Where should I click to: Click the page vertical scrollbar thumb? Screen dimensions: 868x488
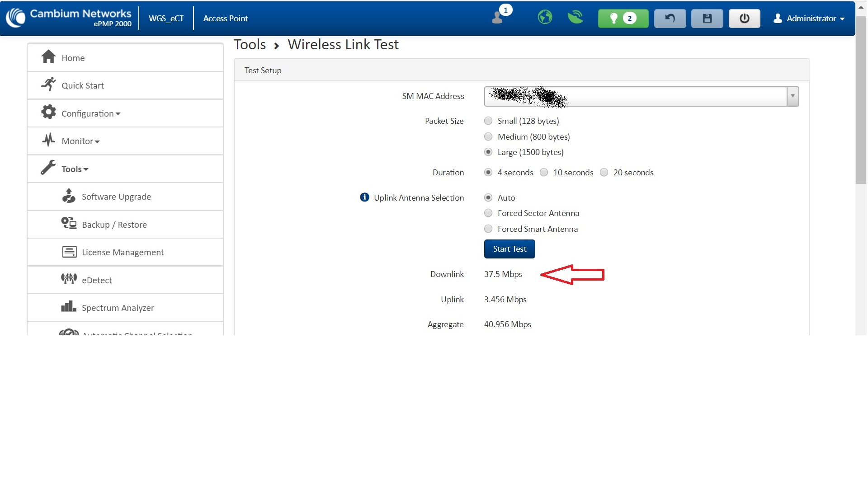(861, 99)
